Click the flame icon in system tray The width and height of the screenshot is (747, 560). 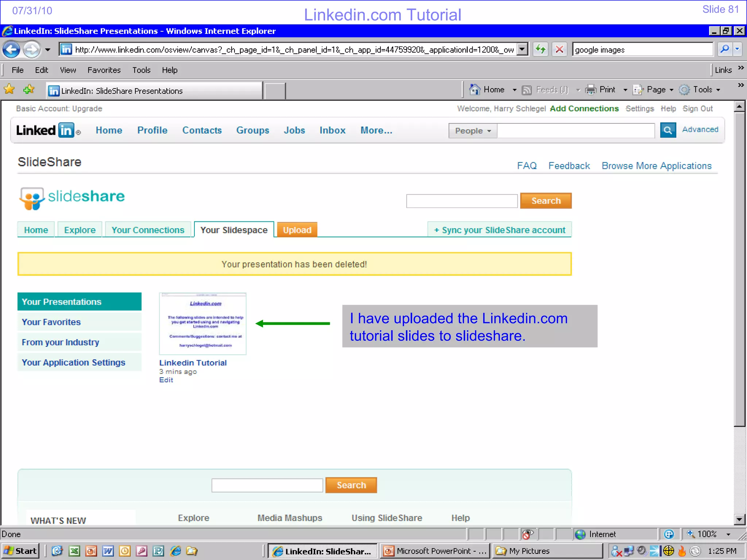[682, 551]
